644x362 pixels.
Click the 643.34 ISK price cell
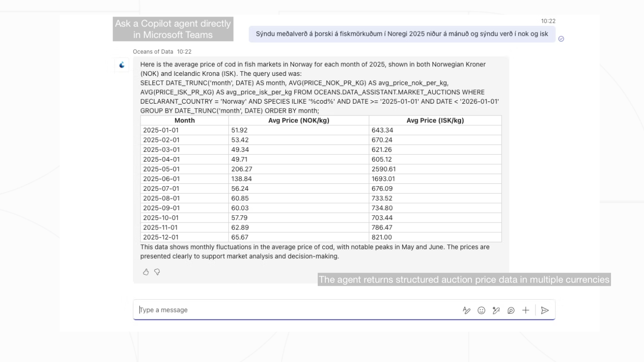tap(435, 130)
